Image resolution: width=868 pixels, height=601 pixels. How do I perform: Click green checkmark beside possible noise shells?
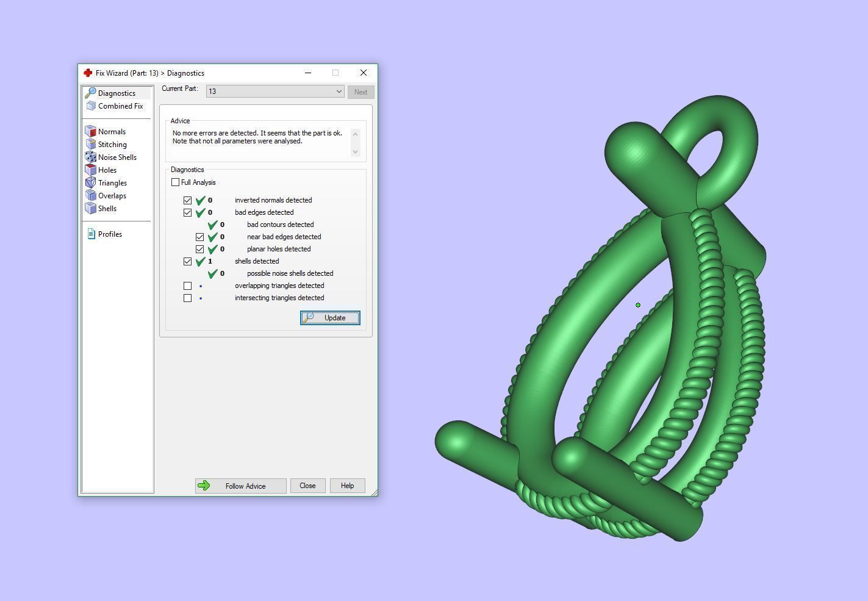[x=212, y=273]
